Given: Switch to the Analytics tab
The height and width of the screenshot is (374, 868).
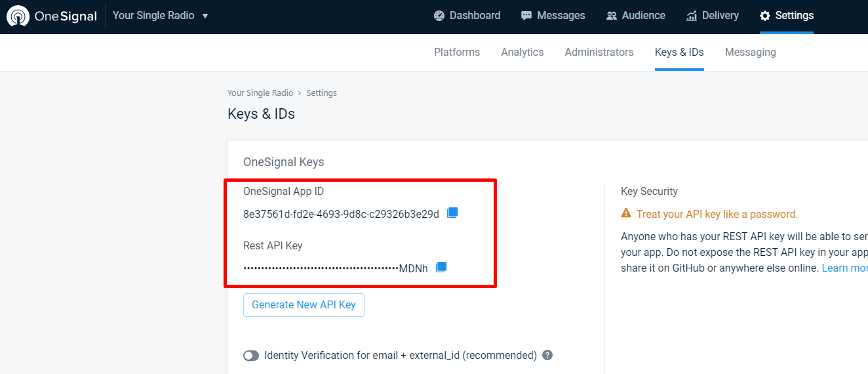Looking at the screenshot, I should [523, 52].
